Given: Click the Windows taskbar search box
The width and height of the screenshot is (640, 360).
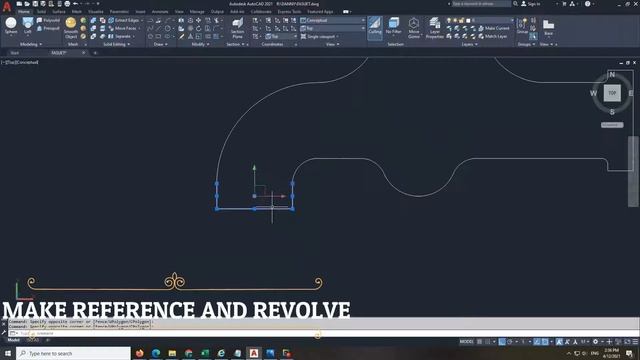Looking at the screenshot, I should pos(73,353).
